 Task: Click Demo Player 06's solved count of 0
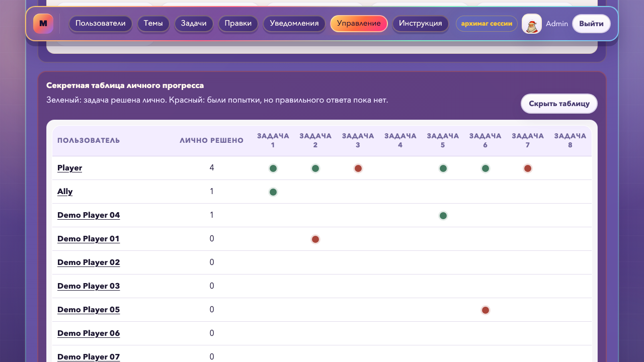pos(212,333)
